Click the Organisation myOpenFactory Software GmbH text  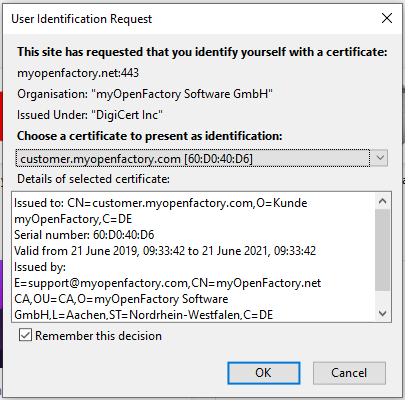click(145, 94)
